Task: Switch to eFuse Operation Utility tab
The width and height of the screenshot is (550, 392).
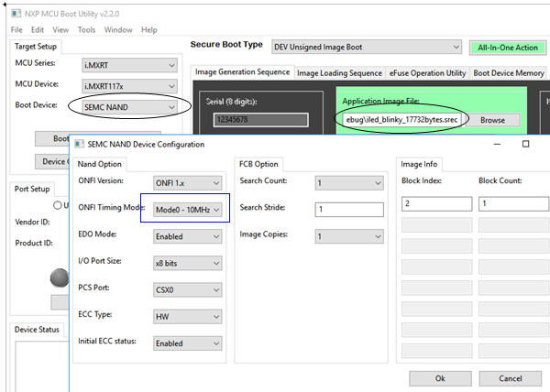Action: click(x=427, y=73)
